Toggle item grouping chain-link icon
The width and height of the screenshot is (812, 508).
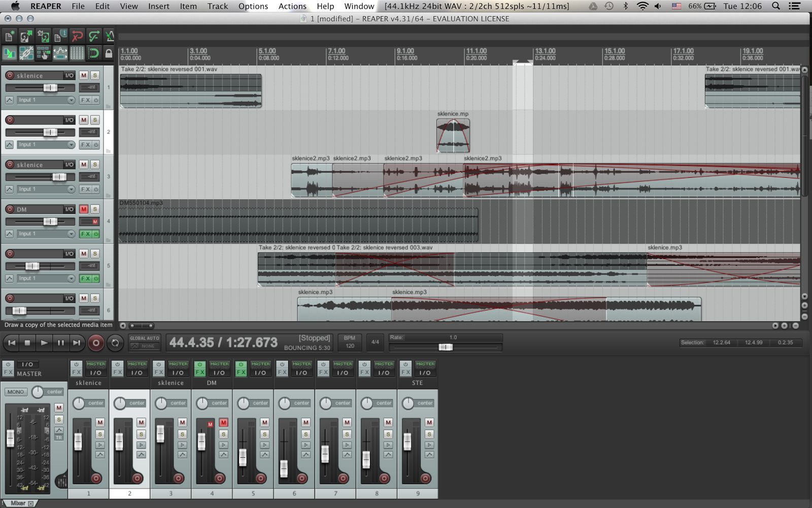click(26, 53)
